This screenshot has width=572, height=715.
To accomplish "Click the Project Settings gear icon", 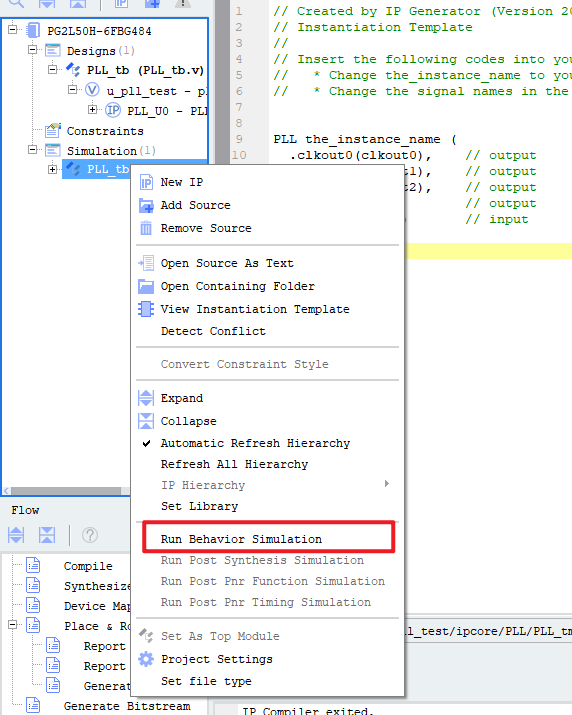I will coord(146,659).
